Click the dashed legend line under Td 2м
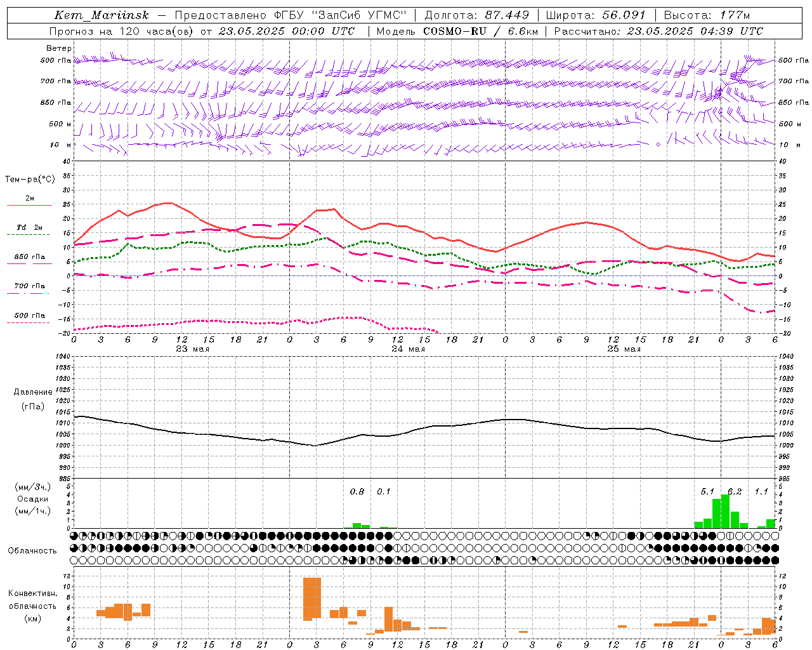The image size is (812, 650). 28,235
